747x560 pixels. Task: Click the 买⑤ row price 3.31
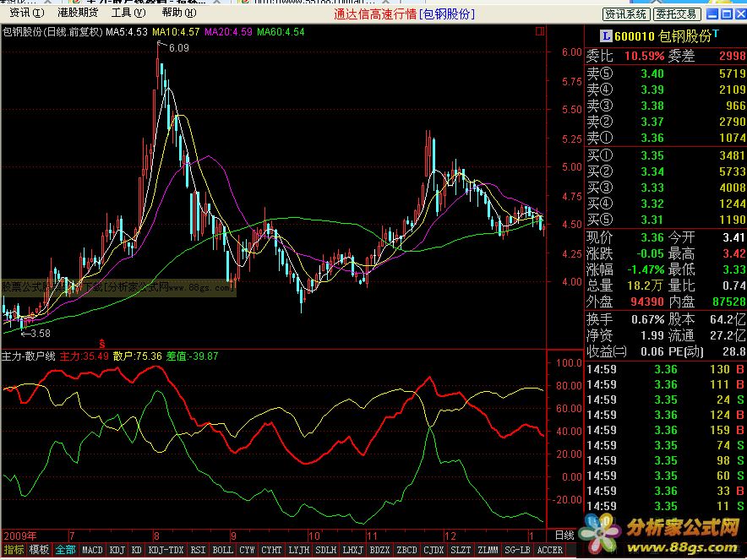(x=652, y=220)
